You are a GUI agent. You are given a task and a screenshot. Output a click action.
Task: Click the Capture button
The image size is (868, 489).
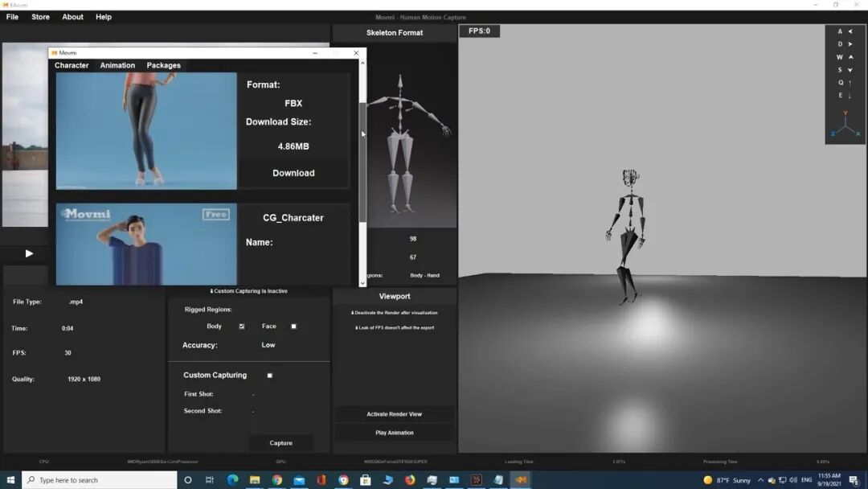point(280,443)
